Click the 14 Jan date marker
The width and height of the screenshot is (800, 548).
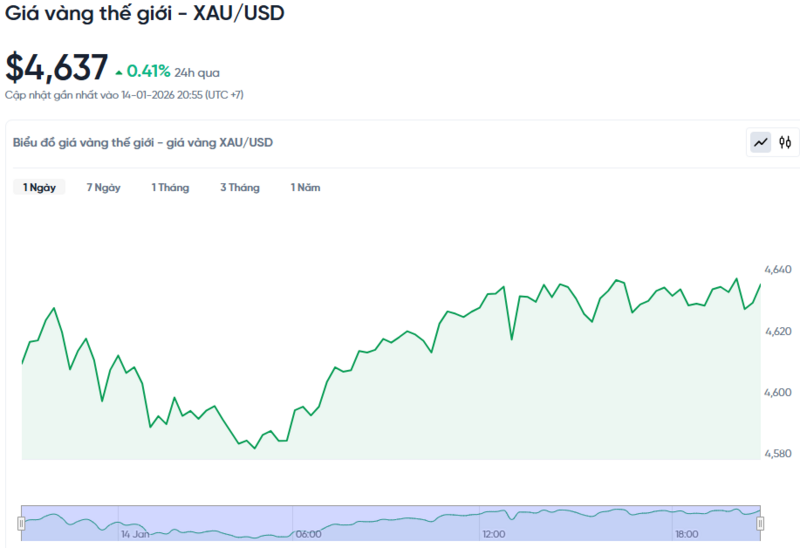(134, 534)
